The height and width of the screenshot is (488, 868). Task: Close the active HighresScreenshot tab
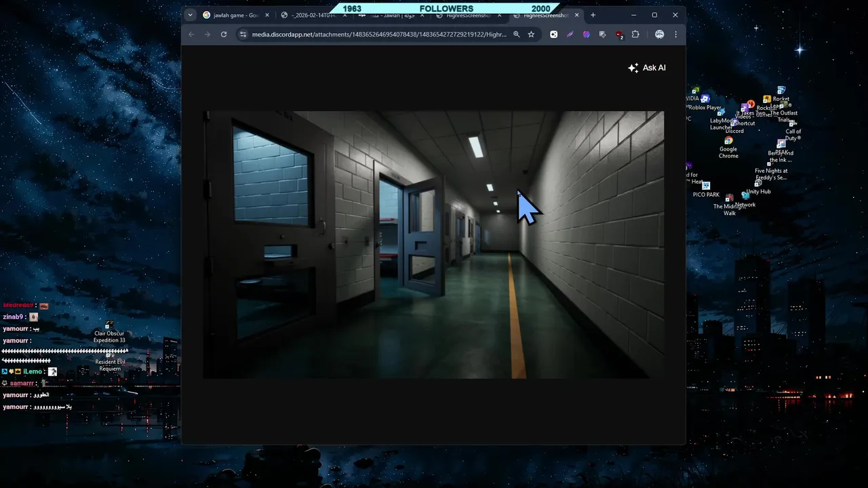(x=577, y=15)
